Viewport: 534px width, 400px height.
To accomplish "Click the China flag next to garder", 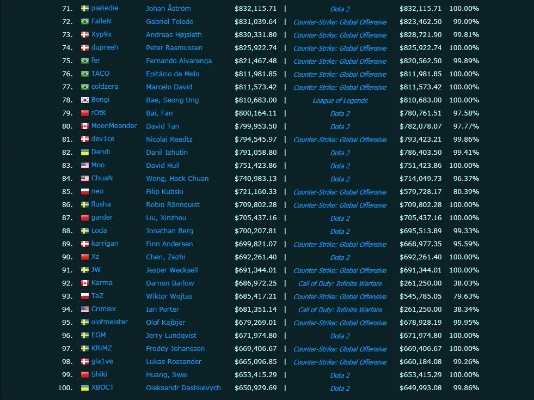I will pos(85,218).
